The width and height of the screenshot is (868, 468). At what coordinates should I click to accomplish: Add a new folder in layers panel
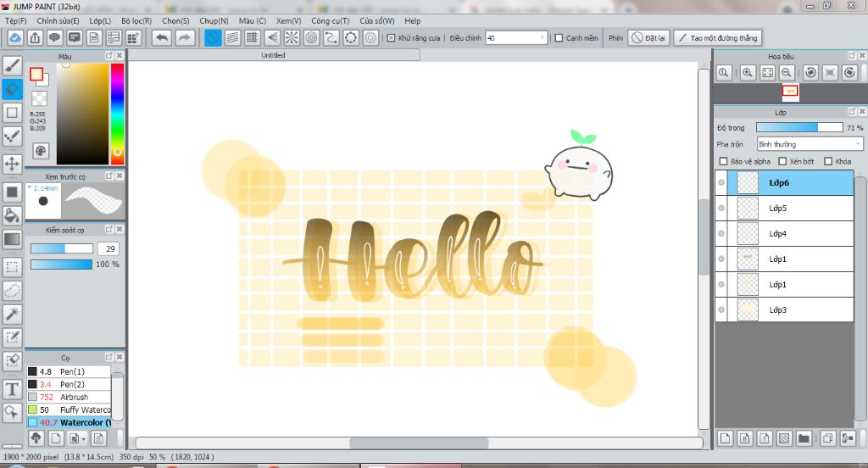click(804, 438)
